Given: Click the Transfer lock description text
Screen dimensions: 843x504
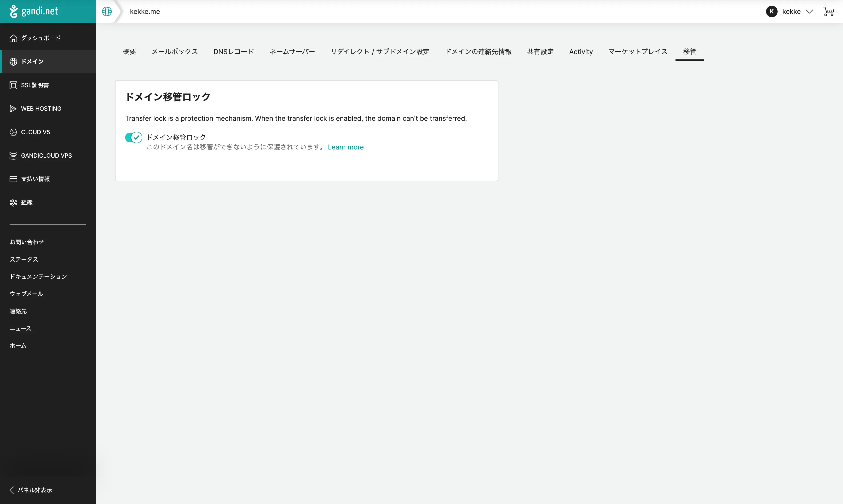Looking at the screenshot, I should pyautogui.click(x=296, y=118).
